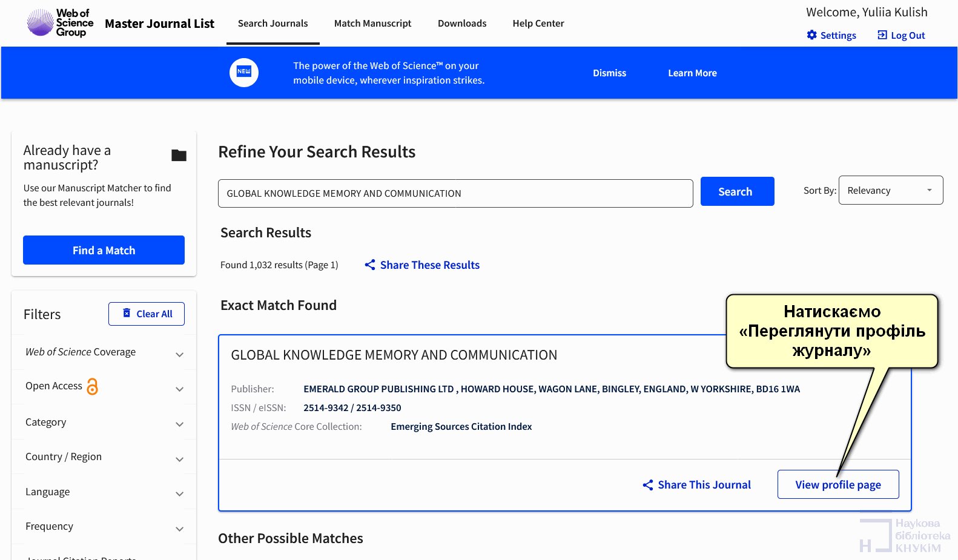Screen dimensions: 958x560
Task: Click the share icon beside Share These Results
Action: coord(370,265)
